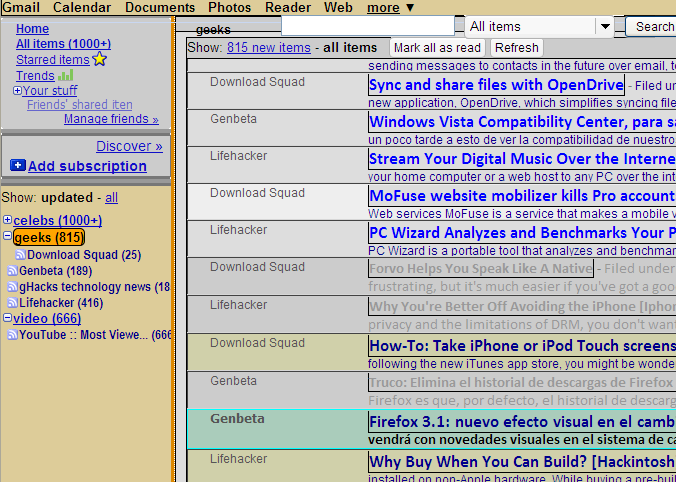Expand the Your stuff section

coord(17,91)
